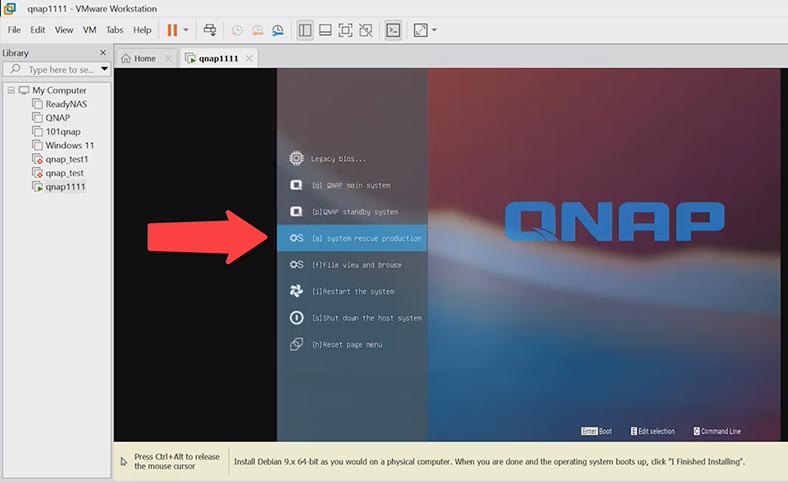Click the Enter Boot hint
This screenshot has height=483, width=788.
[597, 431]
